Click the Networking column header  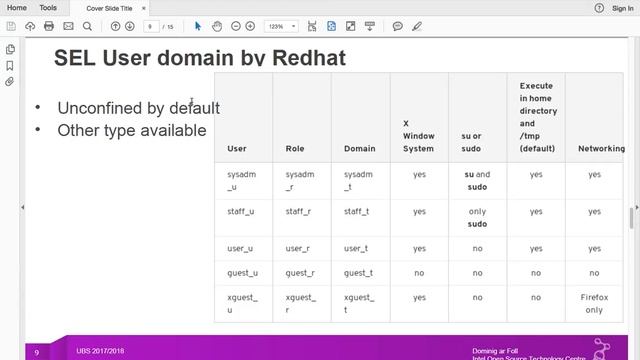coord(601,149)
